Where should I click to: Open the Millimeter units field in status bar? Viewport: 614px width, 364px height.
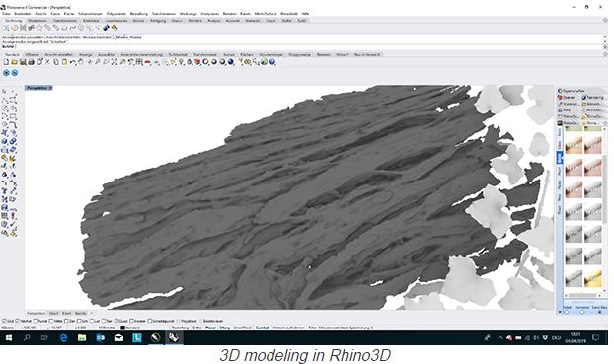107,328
